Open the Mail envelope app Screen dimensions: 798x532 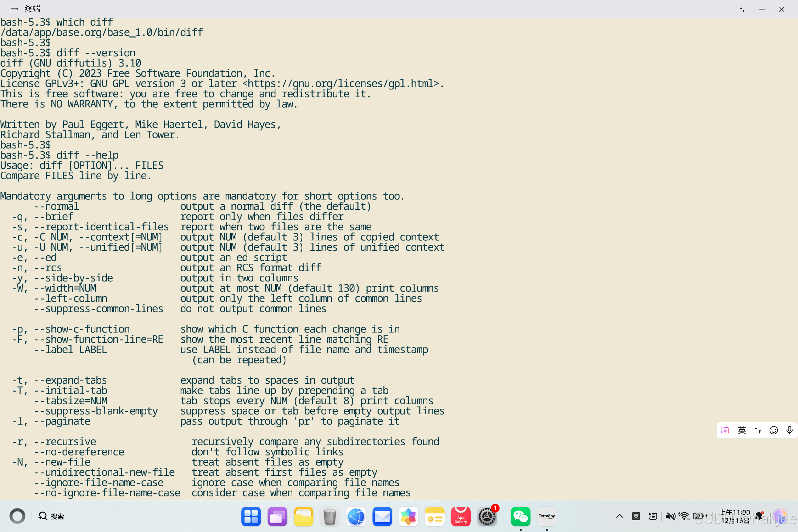(x=382, y=516)
